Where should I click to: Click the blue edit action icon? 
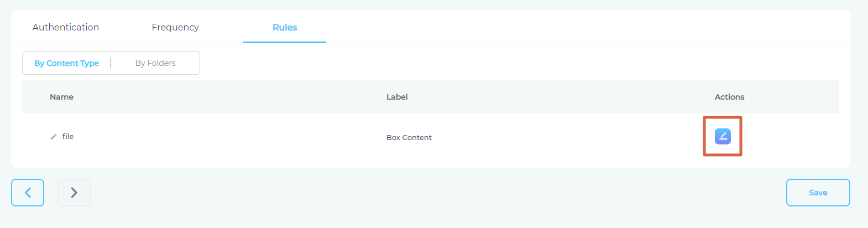point(723,136)
